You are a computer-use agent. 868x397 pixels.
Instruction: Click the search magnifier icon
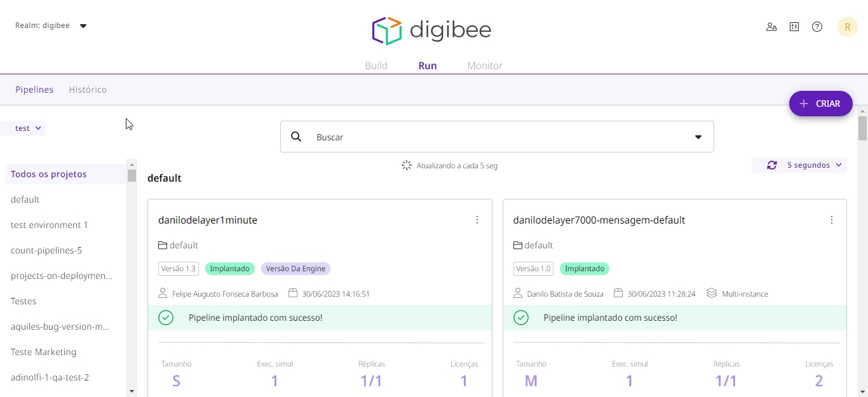tap(296, 137)
